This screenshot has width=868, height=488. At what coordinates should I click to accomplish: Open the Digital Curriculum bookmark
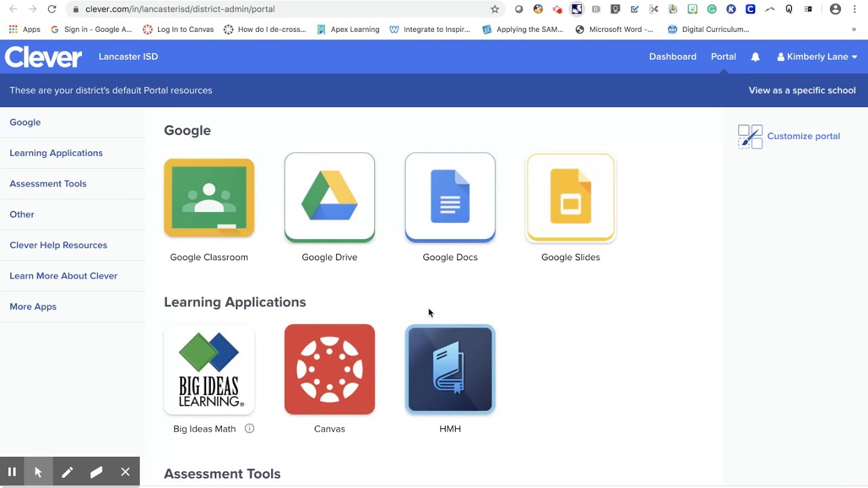(x=709, y=29)
